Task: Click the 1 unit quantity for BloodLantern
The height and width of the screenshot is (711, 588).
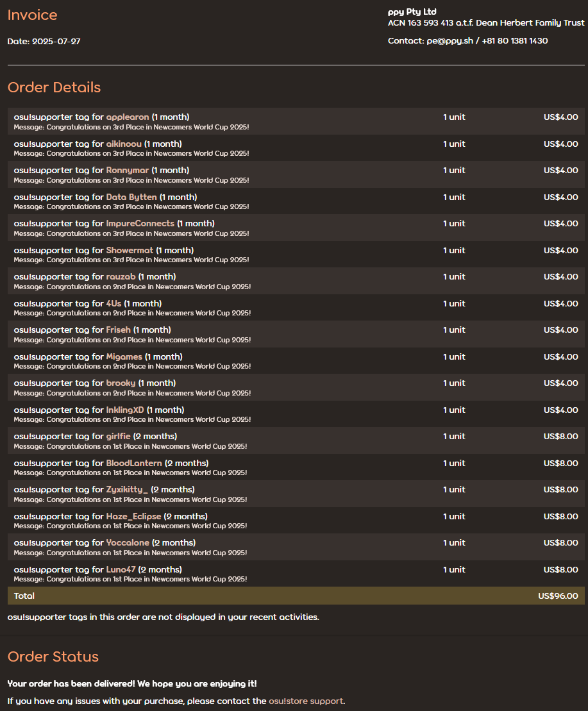Action: pyautogui.click(x=454, y=463)
